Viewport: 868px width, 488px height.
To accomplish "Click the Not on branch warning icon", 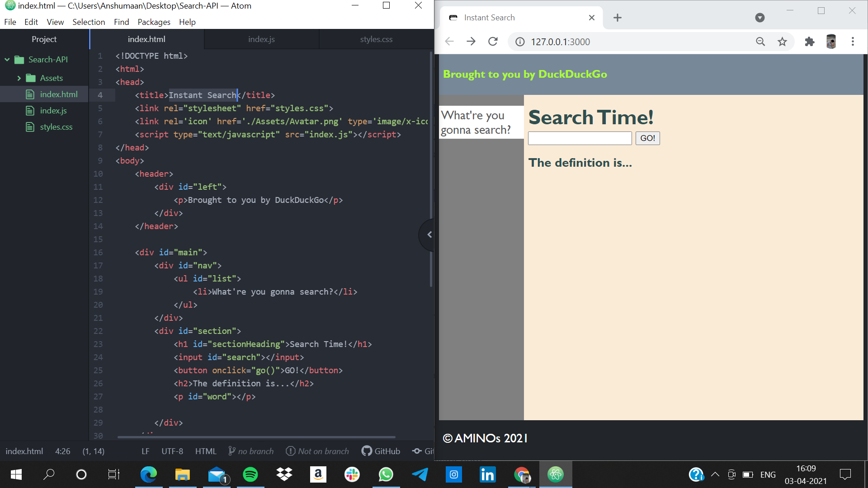I will (291, 451).
